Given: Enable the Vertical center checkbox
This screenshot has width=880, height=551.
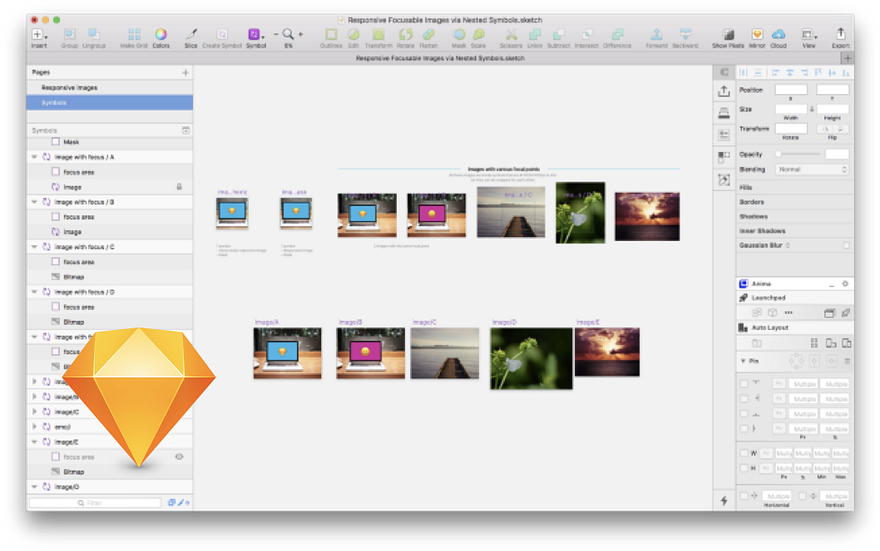Looking at the screenshot, I should coord(803,496).
